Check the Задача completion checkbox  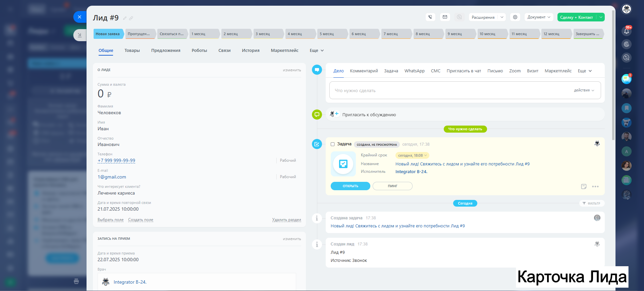tap(333, 144)
